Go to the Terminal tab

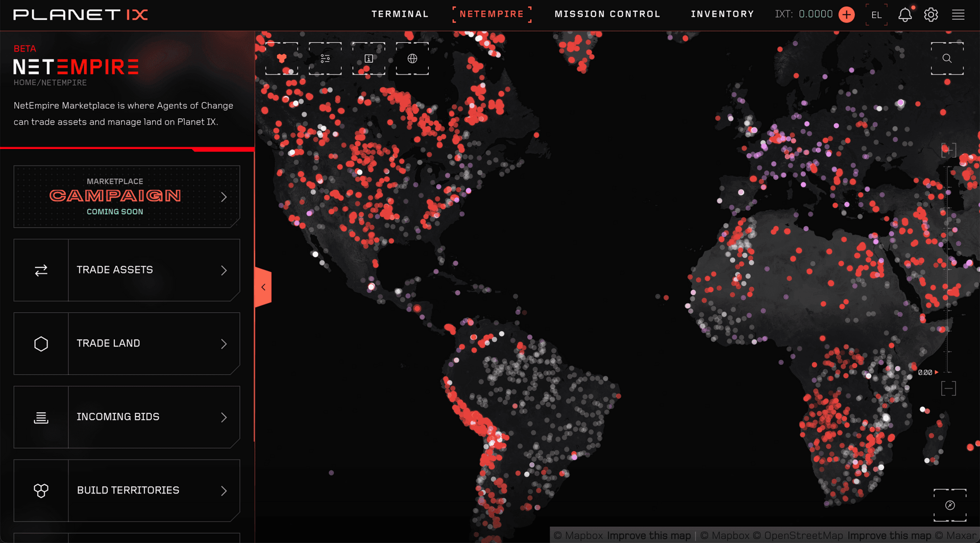[400, 14]
